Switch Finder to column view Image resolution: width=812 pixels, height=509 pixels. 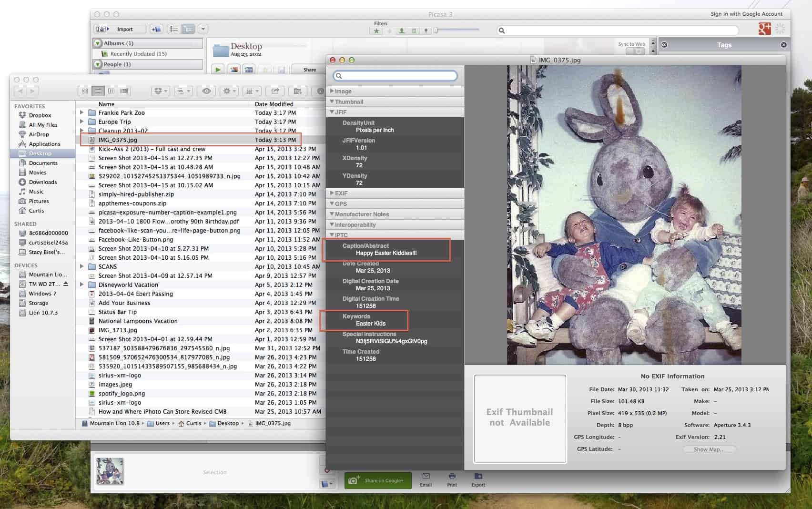point(111,91)
